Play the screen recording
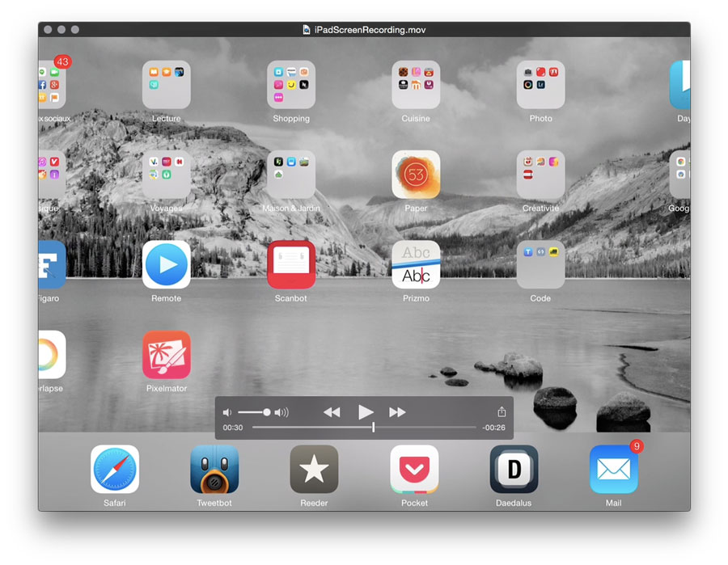 (x=366, y=412)
